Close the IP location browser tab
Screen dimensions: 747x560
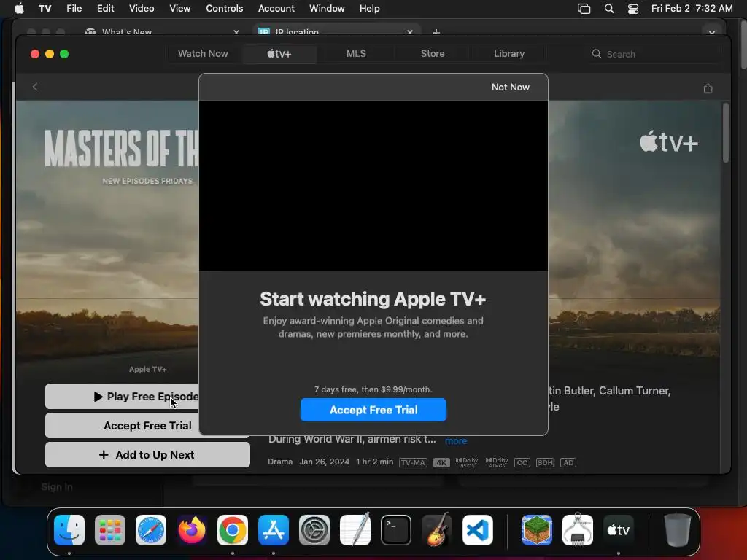(410, 32)
